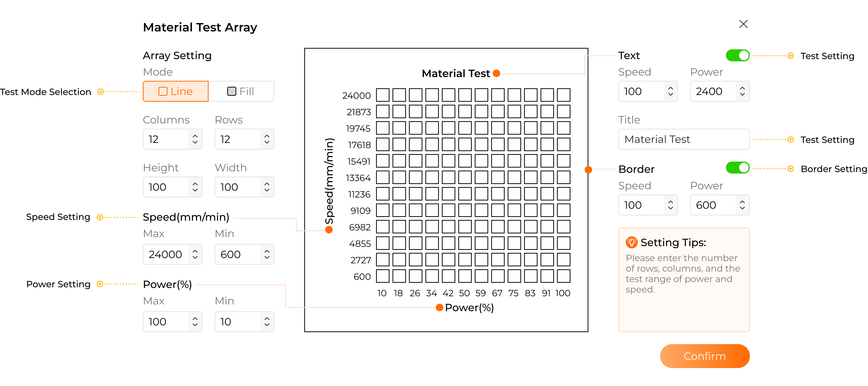Click the Border Power stepper arrows
Image resolution: width=868 pixels, height=386 pixels.
742,205
